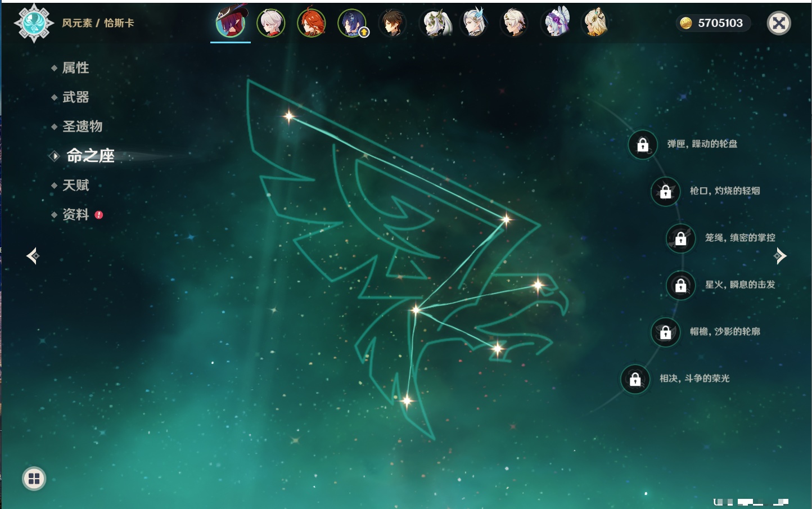
Task: Switch to the white-haired character with red scarf
Action: (x=271, y=23)
